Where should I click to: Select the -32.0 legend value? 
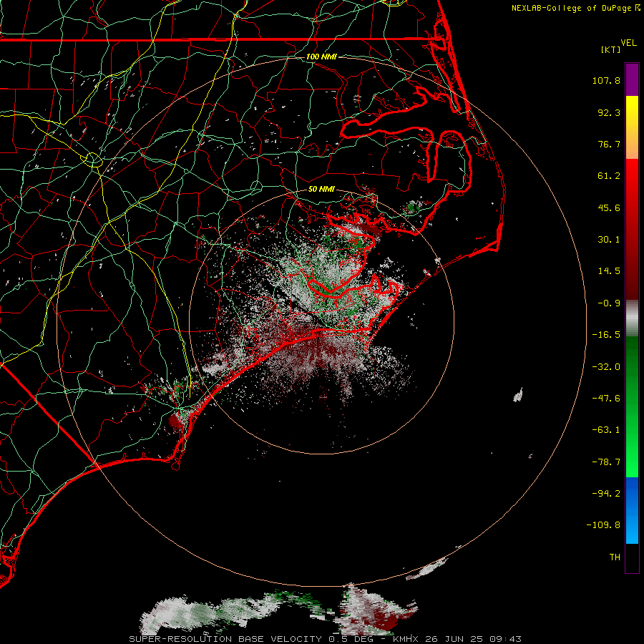point(606,367)
